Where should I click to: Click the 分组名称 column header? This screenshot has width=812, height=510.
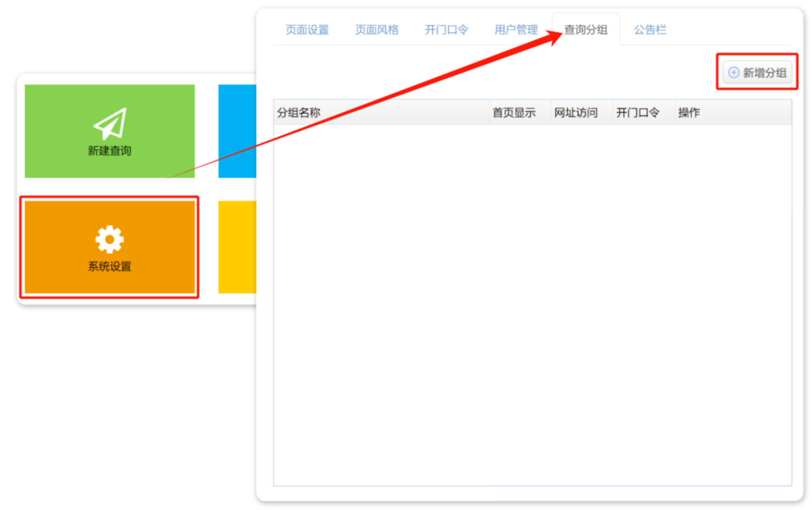tap(382, 112)
